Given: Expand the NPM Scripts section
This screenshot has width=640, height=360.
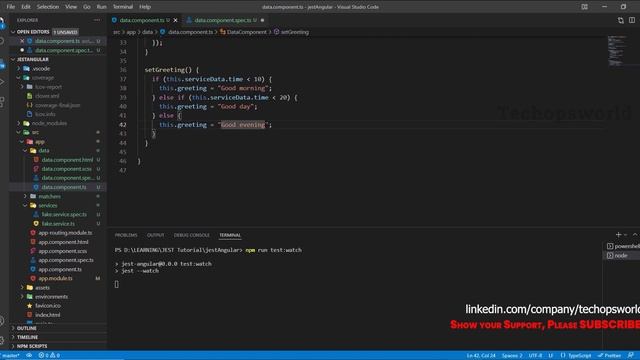Looking at the screenshot, I should (32, 346).
